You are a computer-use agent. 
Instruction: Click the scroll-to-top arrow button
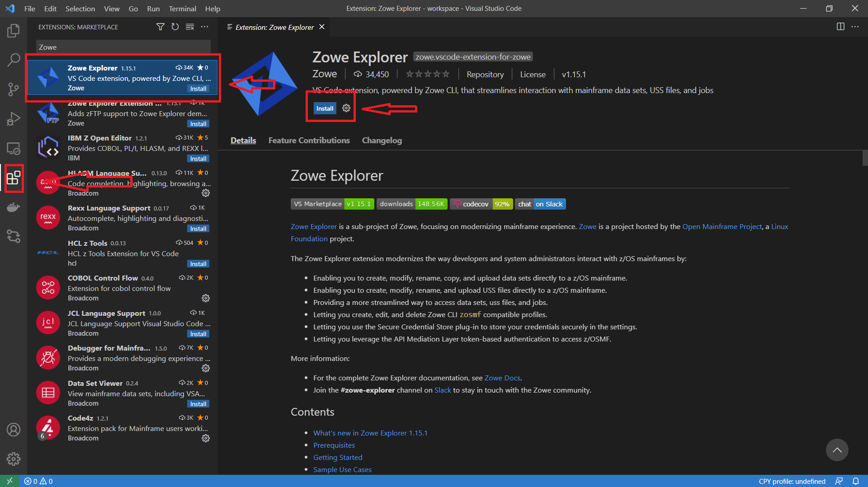[x=837, y=450]
